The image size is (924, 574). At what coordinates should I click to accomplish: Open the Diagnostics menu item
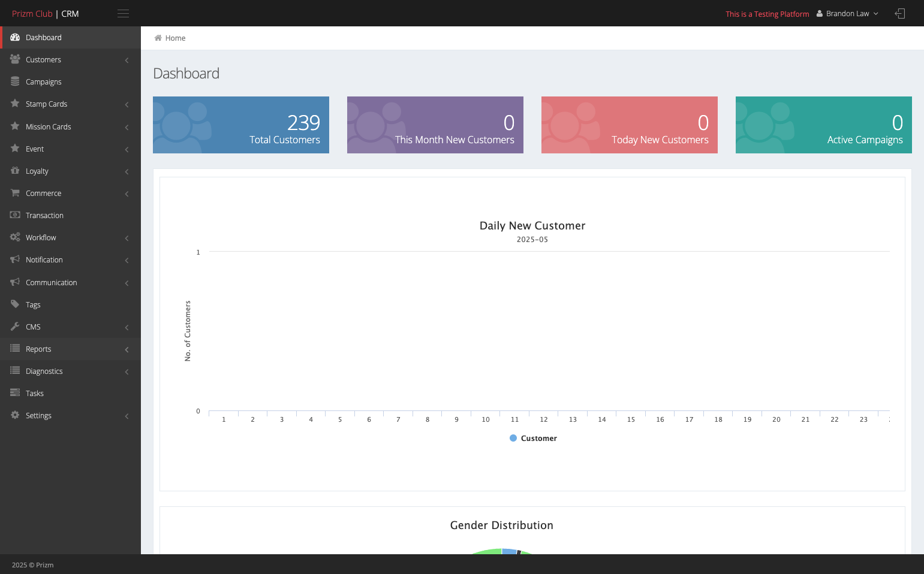click(70, 371)
